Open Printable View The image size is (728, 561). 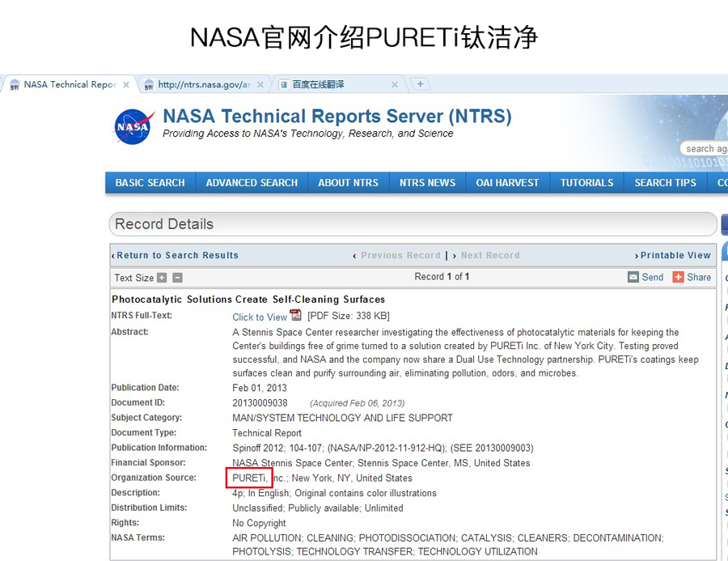[x=675, y=255]
